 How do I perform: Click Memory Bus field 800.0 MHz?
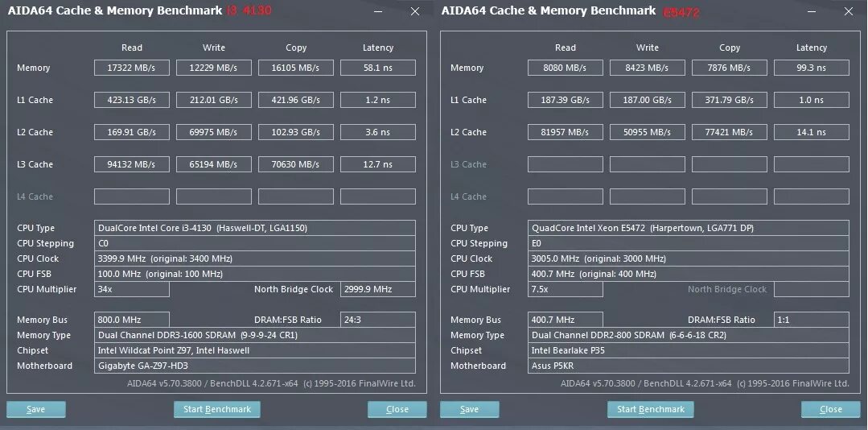coord(132,320)
